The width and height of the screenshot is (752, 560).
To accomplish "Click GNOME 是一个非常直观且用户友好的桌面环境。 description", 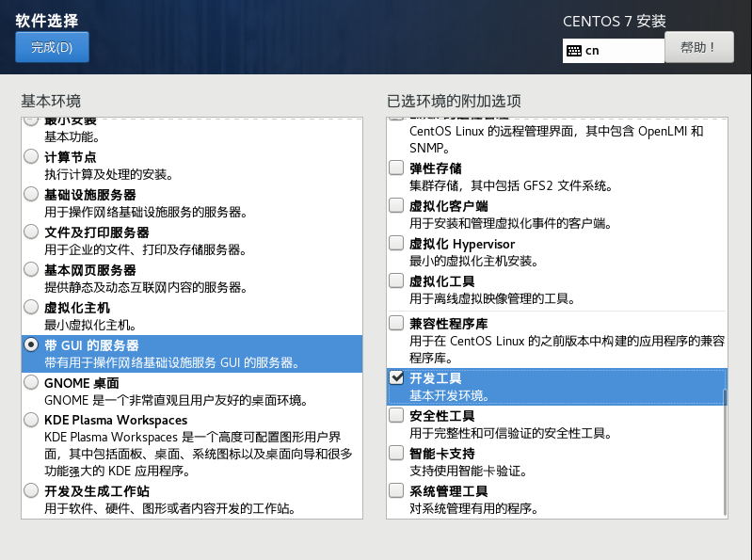I will pyautogui.click(x=176, y=400).
